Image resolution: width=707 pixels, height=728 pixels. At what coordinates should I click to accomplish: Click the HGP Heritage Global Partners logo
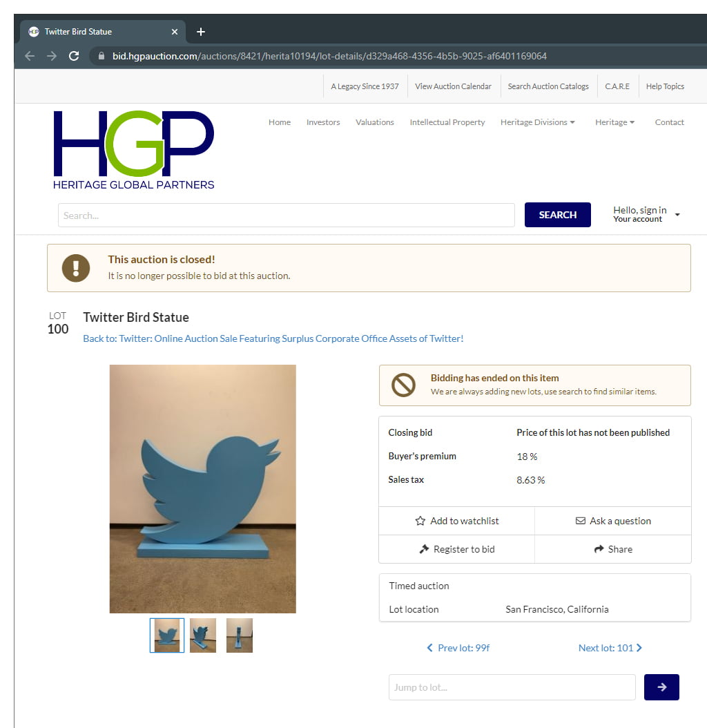click(134, 150)
